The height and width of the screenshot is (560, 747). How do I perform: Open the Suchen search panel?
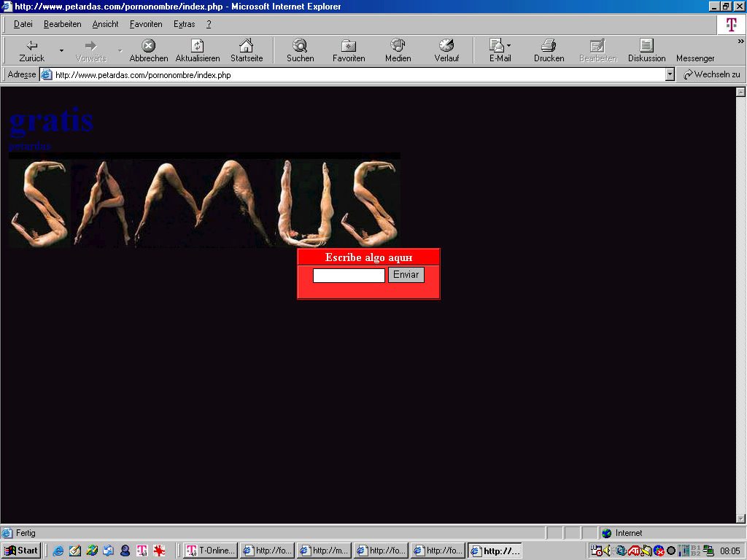(300, 50)
